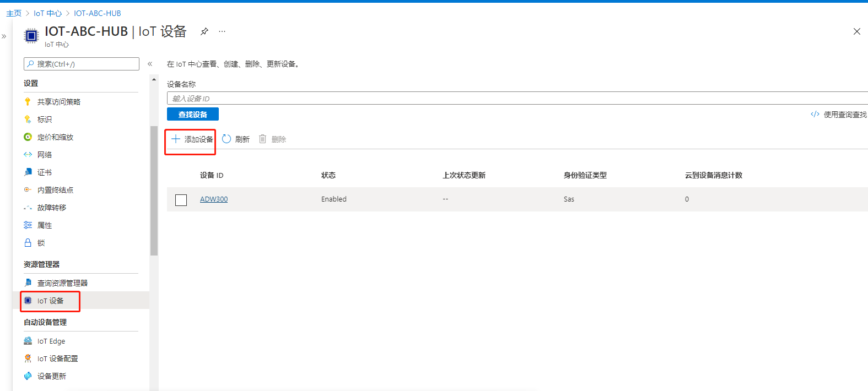Click the 刷新 toolbar label

coord(242,139)
